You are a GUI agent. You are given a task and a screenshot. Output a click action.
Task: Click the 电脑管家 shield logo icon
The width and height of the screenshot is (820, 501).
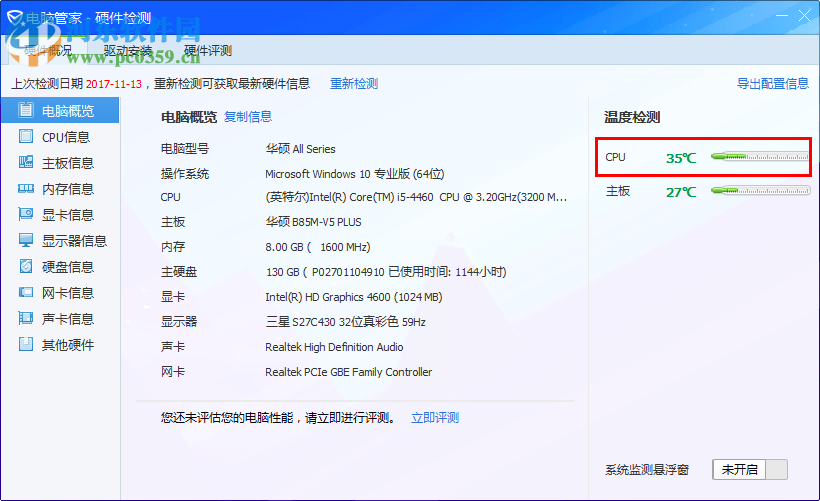[15, 18]
